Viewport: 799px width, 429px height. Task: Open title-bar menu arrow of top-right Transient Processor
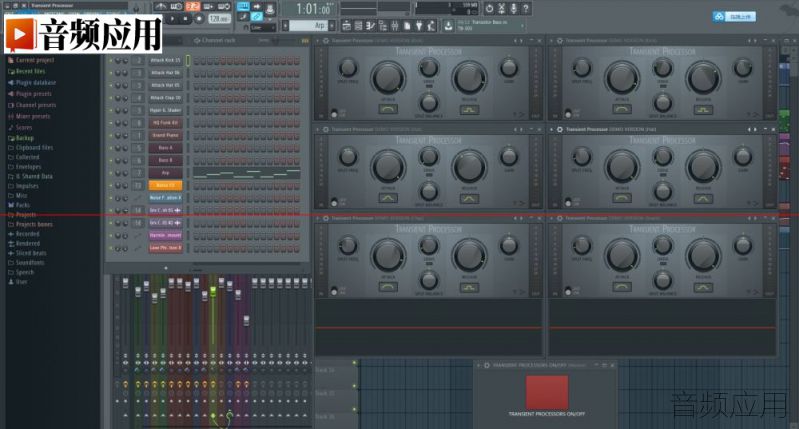552,40
